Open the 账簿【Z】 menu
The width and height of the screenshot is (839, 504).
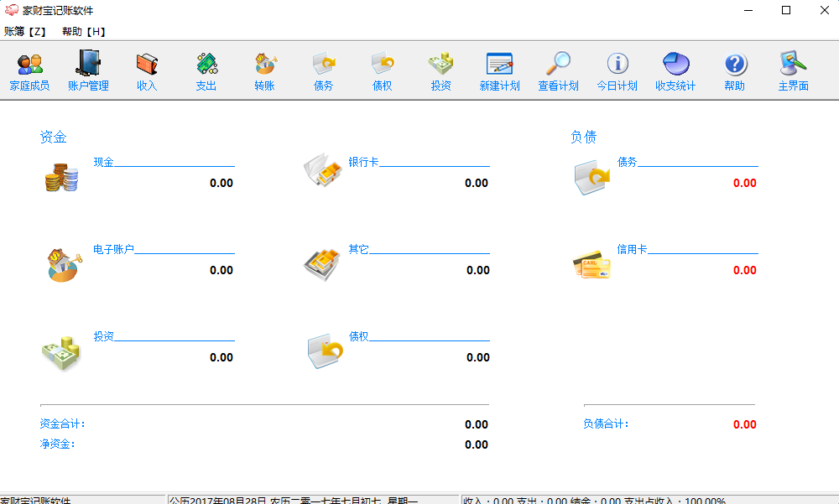point(24,30)
